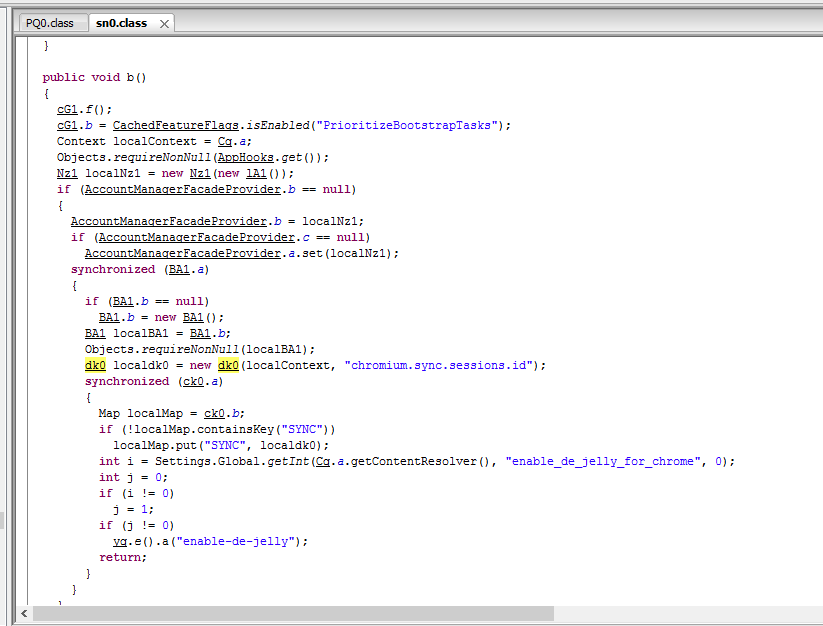Click the horizontal scrollbar left arrow
This screenshot has width=823, height=626.
click(x=24, y=613)
